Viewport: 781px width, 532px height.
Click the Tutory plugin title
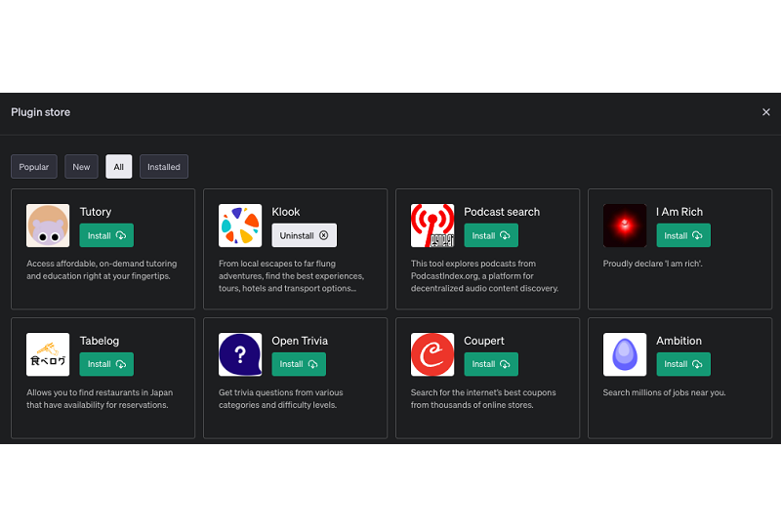96,212
